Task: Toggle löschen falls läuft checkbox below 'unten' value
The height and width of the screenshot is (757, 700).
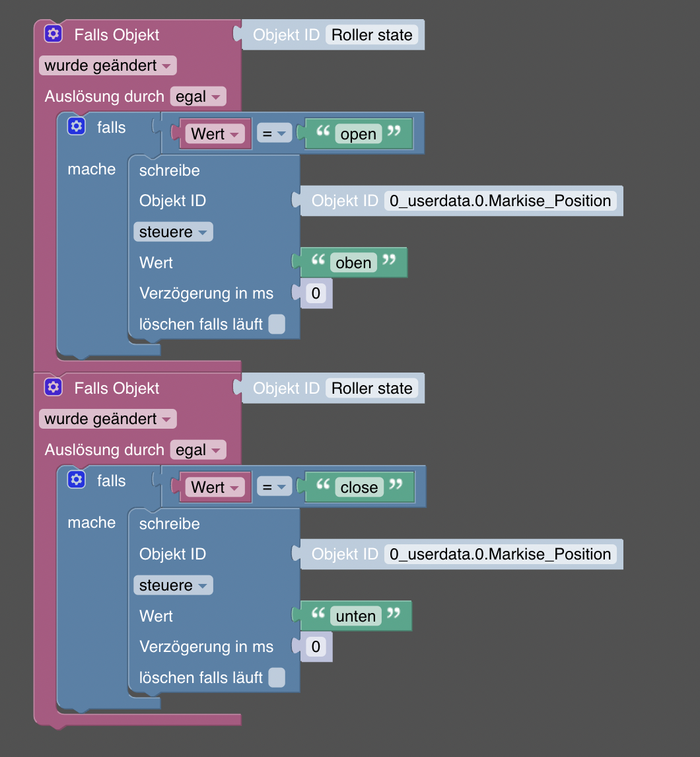Action: click(277, 677)
